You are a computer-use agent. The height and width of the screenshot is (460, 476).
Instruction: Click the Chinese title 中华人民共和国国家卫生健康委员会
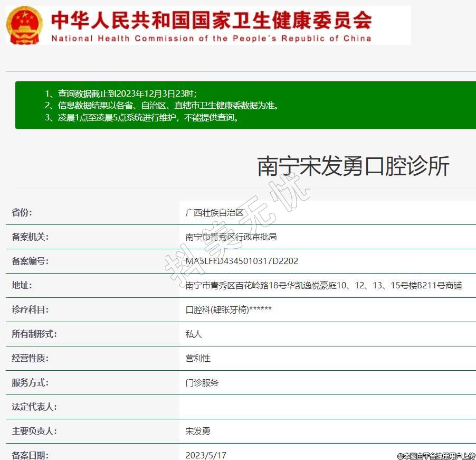(x=211, y=20)
